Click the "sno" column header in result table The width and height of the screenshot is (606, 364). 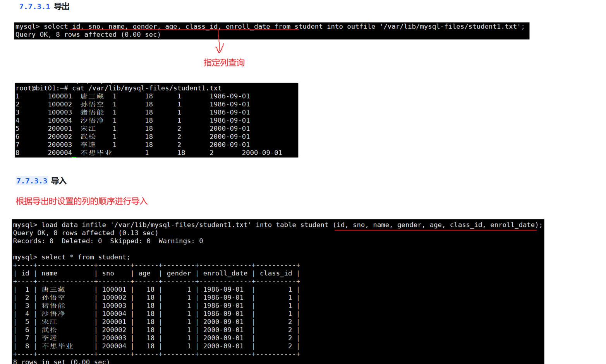(108, 273)
